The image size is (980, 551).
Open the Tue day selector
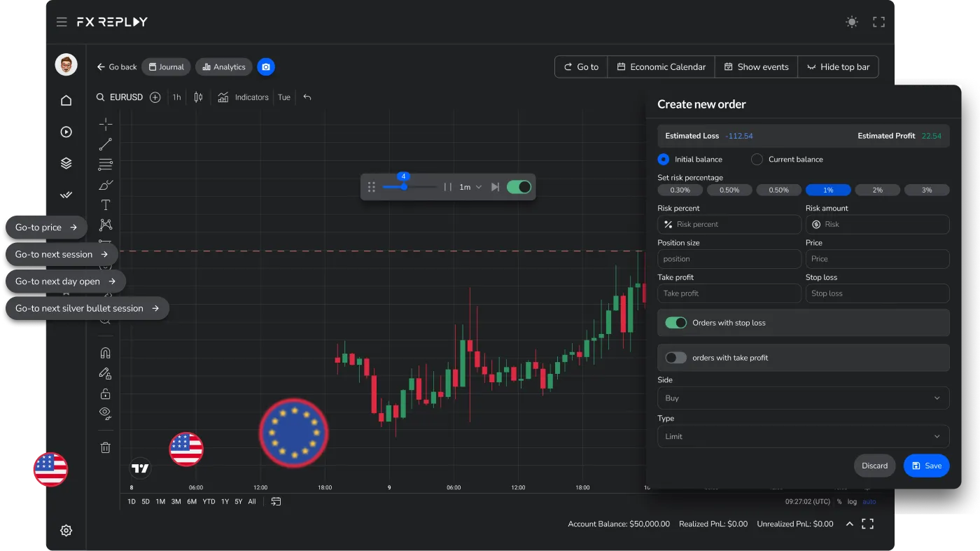point(284,97)
